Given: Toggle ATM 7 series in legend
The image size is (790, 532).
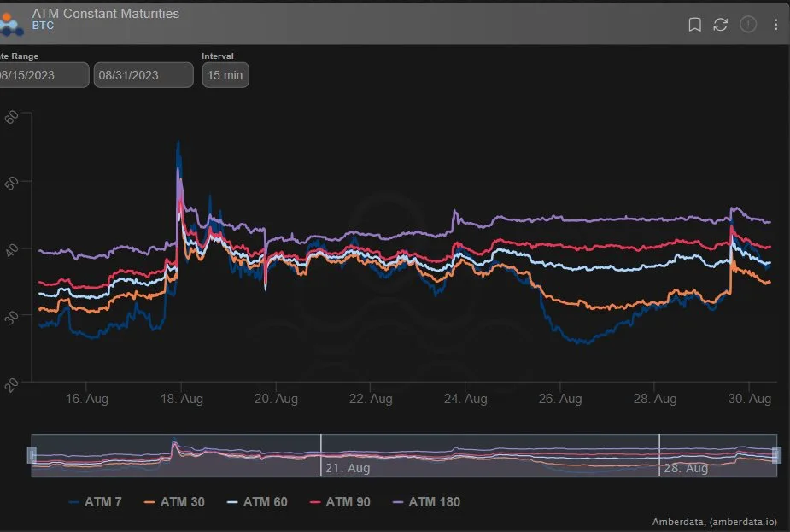Looking at the screenshot, I should click(95, 502).
